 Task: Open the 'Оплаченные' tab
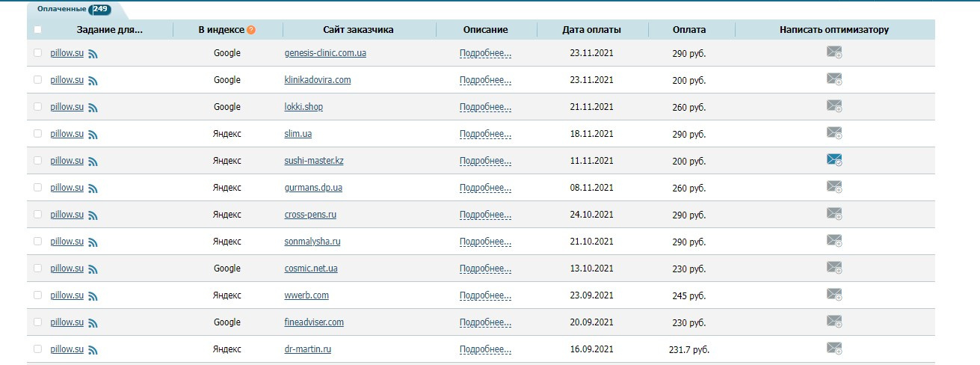click(62, 9)
